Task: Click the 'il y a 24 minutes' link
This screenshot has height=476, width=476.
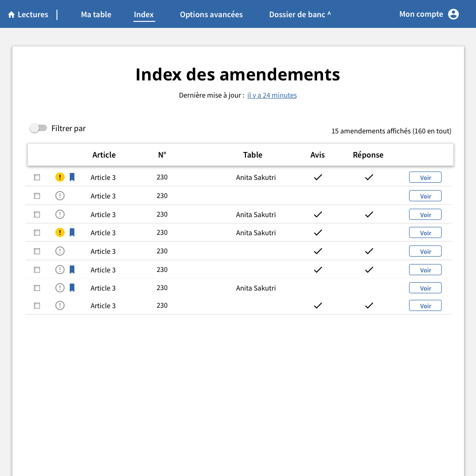Action: (x=272, y=95)
